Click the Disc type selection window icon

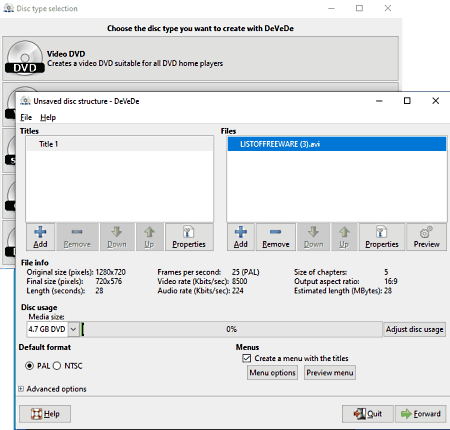(x=8, y=8)
